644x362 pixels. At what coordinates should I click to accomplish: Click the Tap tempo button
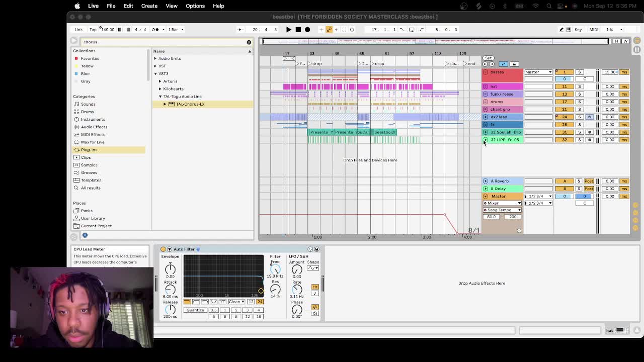[93, 30]
